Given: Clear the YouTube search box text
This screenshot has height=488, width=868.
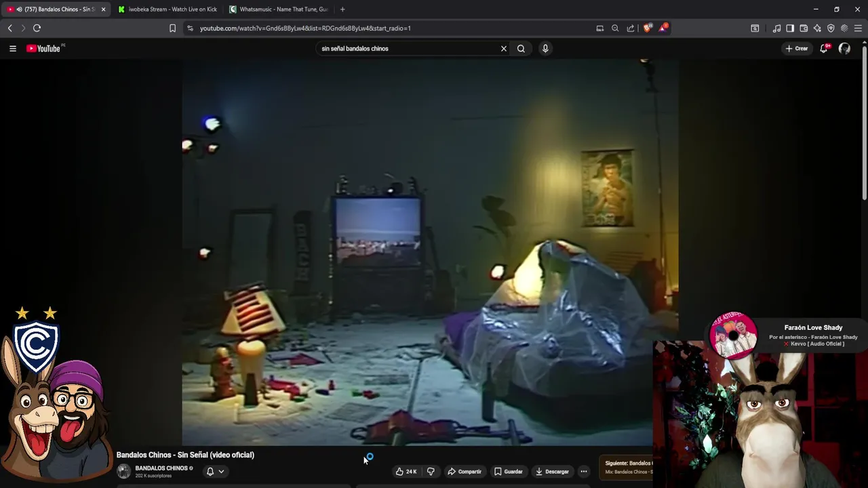Looking at the screenshot, I should [x=504, y=48].
